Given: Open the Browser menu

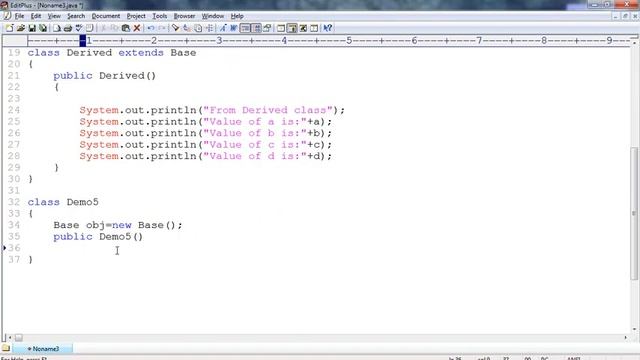Looking at the screenshot, I should click(x=184, y=16).
